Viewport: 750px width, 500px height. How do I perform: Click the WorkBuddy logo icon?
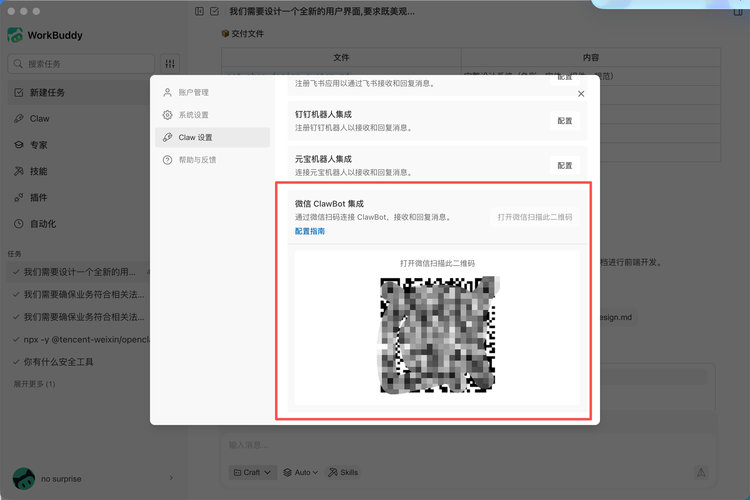[x=15, y=35]
